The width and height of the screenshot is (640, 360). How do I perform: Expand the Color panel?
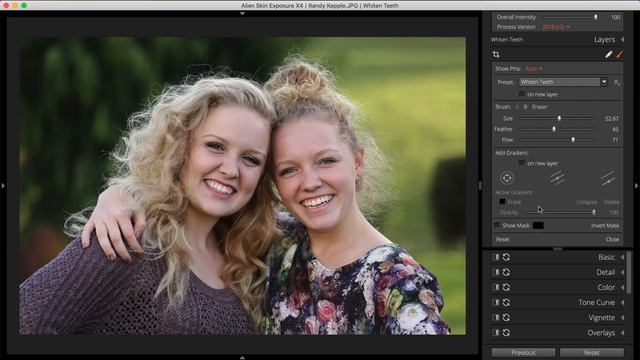622,287
